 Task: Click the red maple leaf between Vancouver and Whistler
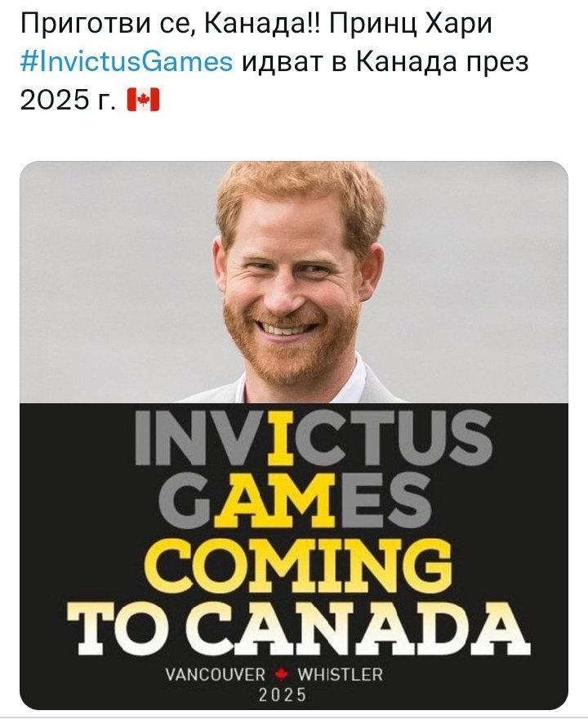(x=282, y=675)
